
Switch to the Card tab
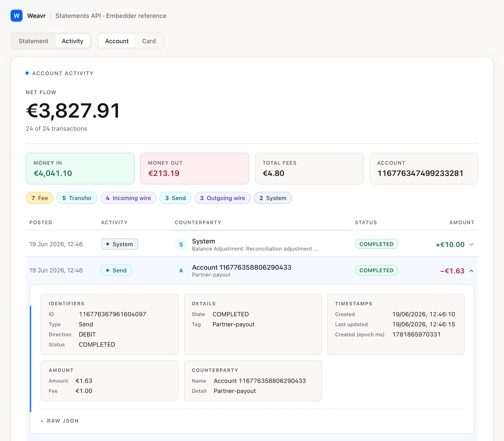coord(149,41)
